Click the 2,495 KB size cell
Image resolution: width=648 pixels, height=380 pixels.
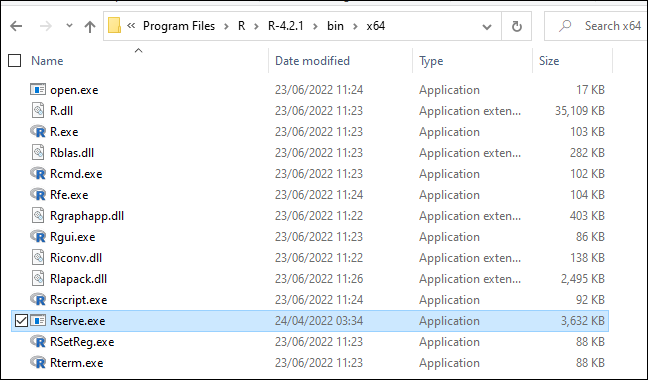point(583,279)
